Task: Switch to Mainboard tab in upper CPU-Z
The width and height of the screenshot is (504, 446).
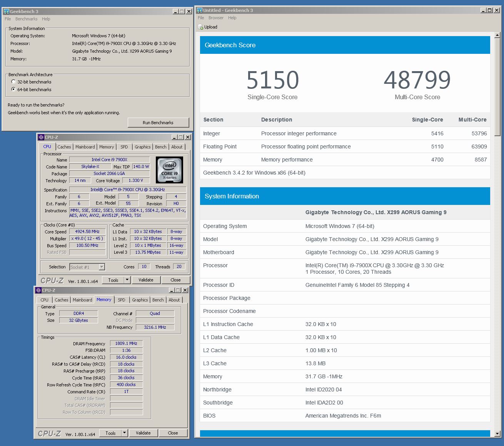Action: (x=85, y=147)
